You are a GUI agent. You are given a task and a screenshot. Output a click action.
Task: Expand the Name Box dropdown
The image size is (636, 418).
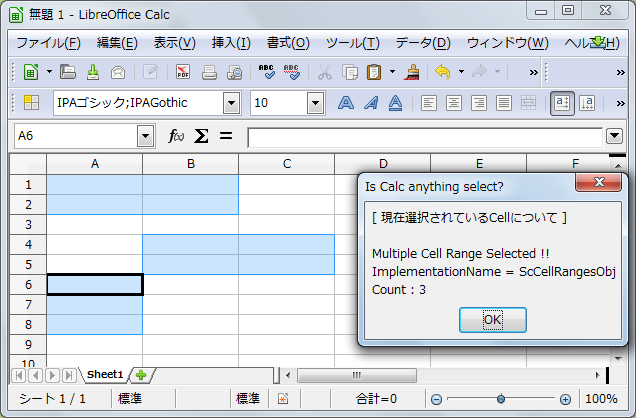coord(146,136)
